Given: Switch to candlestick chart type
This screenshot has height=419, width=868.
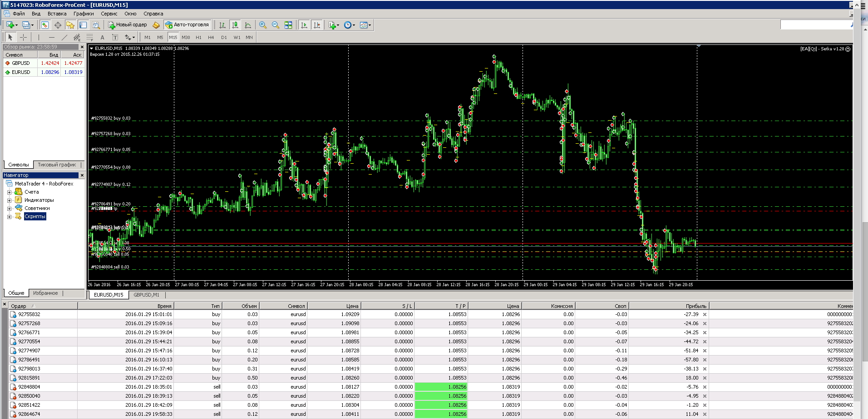Looking at the screenshot, I should click(x=235, y=25).
